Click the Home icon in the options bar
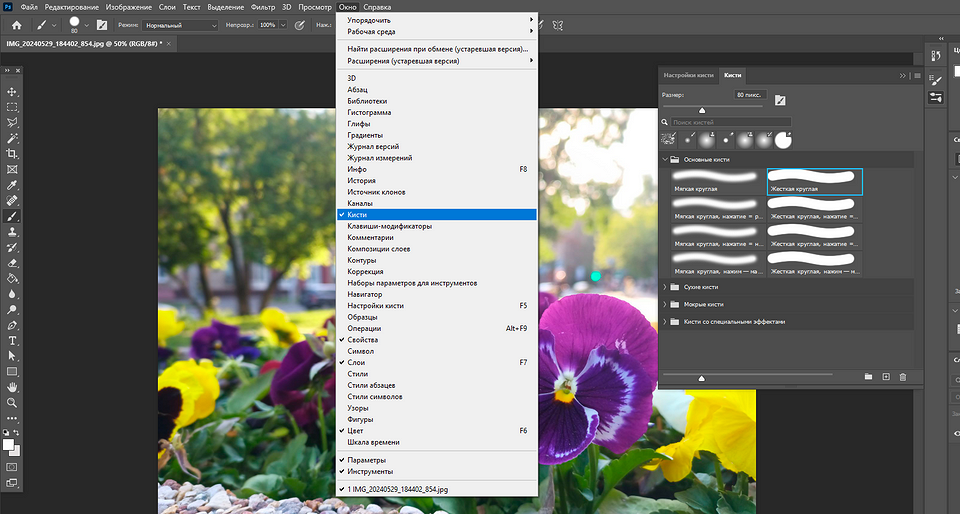The image size is (960, 514). tap(16, 24)
